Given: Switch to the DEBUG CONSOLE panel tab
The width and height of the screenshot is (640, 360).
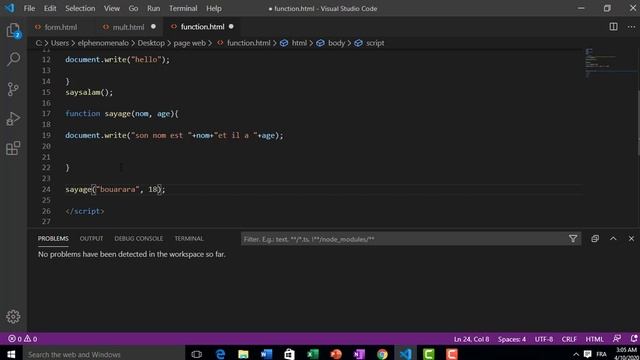Looking at the screenshot, I should coord(138,238).
